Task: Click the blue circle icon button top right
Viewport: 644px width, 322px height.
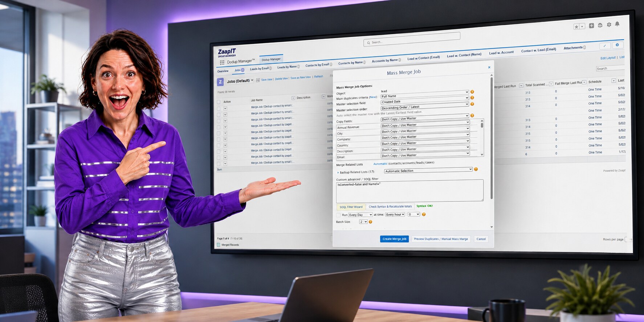Action: (617, 45)
